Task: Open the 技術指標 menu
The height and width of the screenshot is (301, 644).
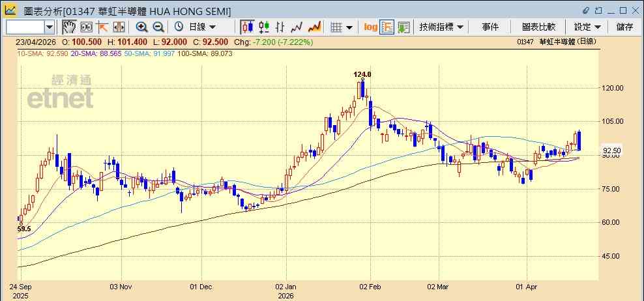Action: point(441,27)
